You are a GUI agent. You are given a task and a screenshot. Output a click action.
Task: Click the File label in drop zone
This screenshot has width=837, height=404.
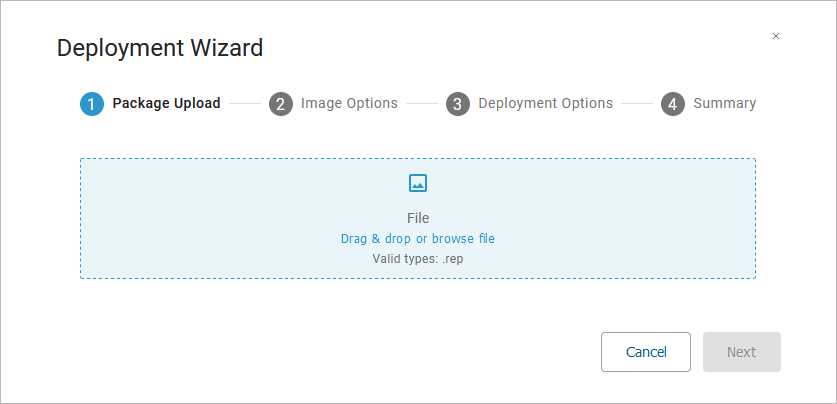click(418, 218)
